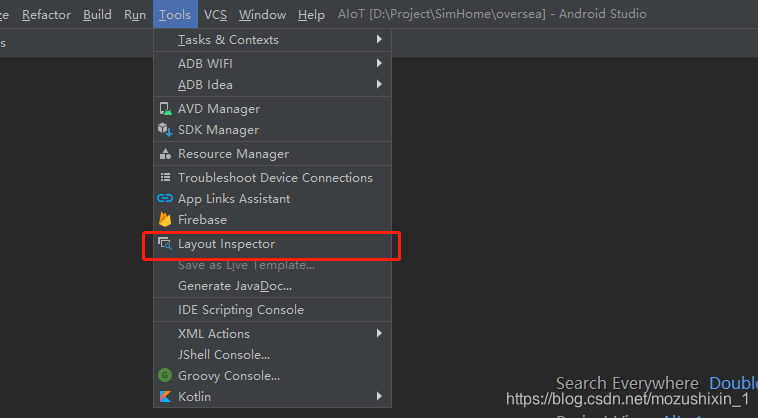The height and width of the screenshot is (418, 758).
Task: Click the Firebase flame icon
Action: [x=165, y=219]
